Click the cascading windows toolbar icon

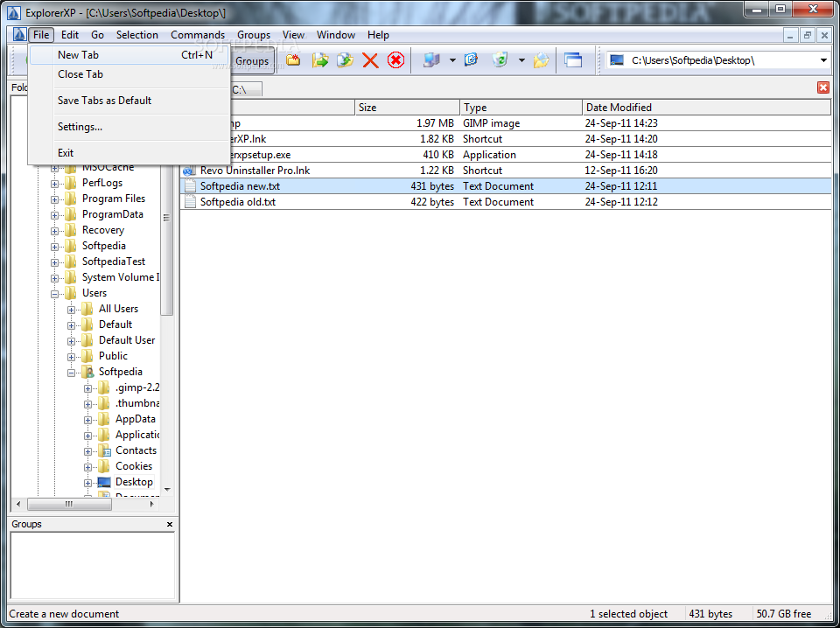pos(572,60)
